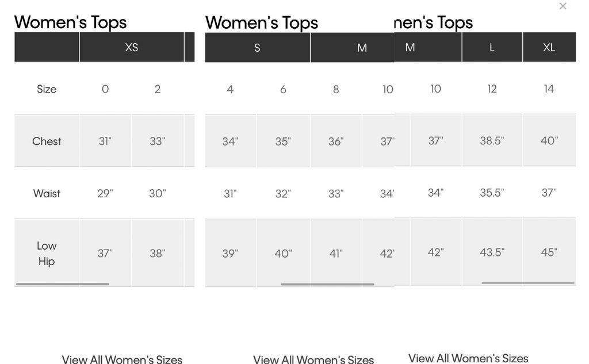
Task: Click View All Women's Sizes in right panel
Action: click(468, 358)
